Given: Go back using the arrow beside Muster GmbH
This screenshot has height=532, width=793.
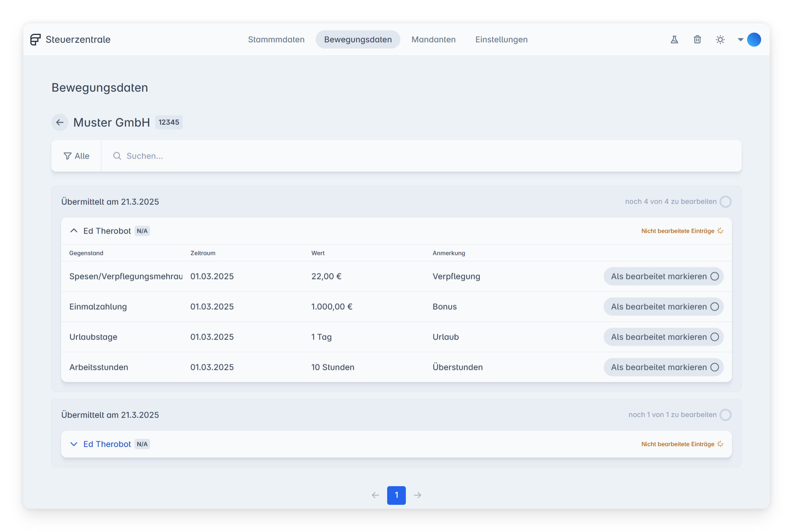Looking at the screenshot, I should (x=60, y=122).
